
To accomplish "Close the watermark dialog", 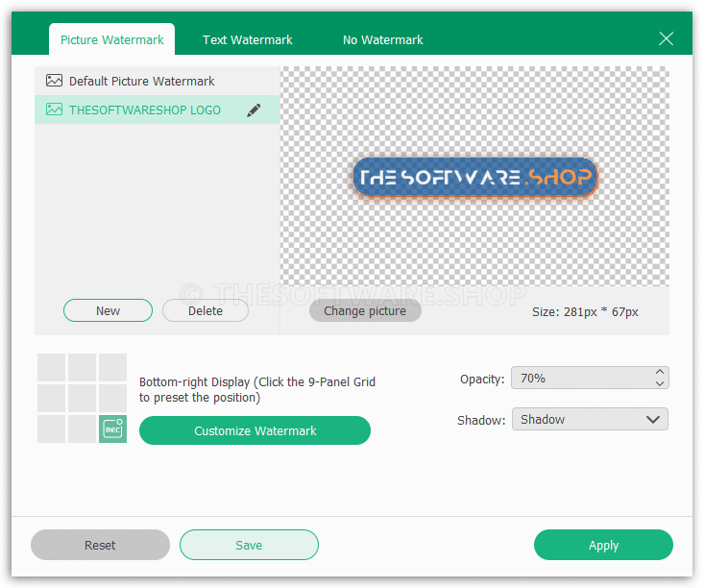I will (x=666, y=38).
